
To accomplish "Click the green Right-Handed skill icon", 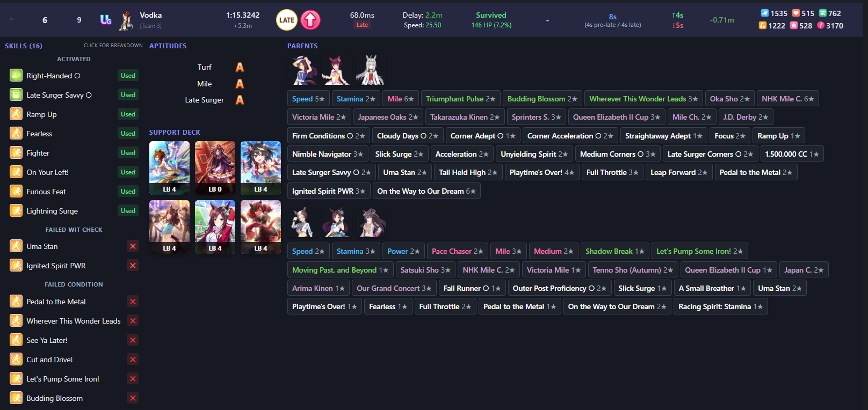I will [x=16, y=76].
